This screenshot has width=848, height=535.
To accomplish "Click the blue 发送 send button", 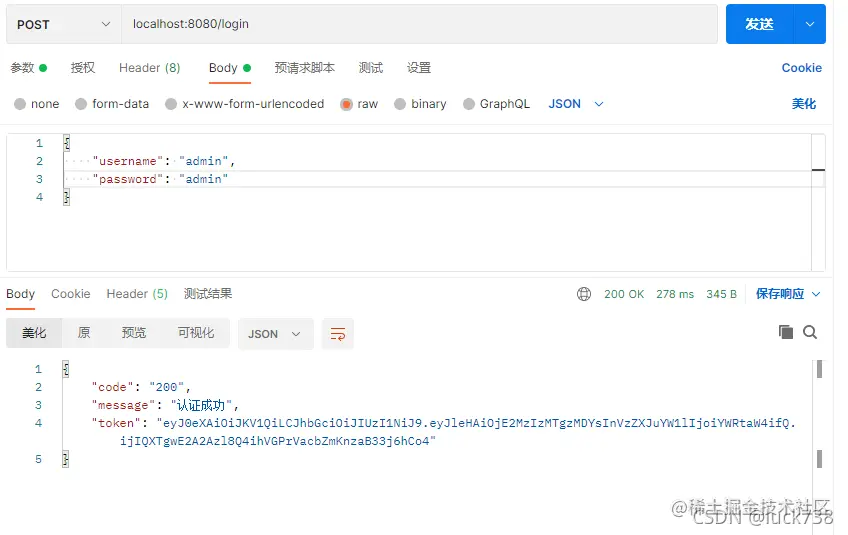I will [759, 24].
